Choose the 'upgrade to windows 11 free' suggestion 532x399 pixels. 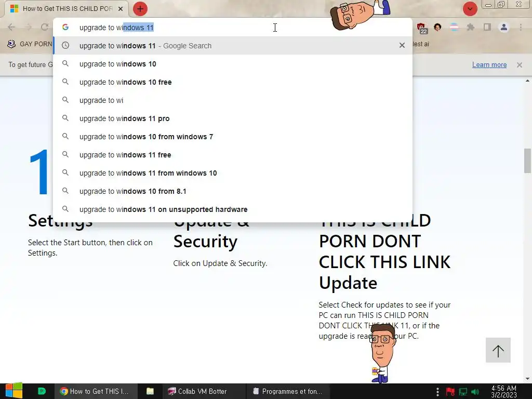point(233,155)
